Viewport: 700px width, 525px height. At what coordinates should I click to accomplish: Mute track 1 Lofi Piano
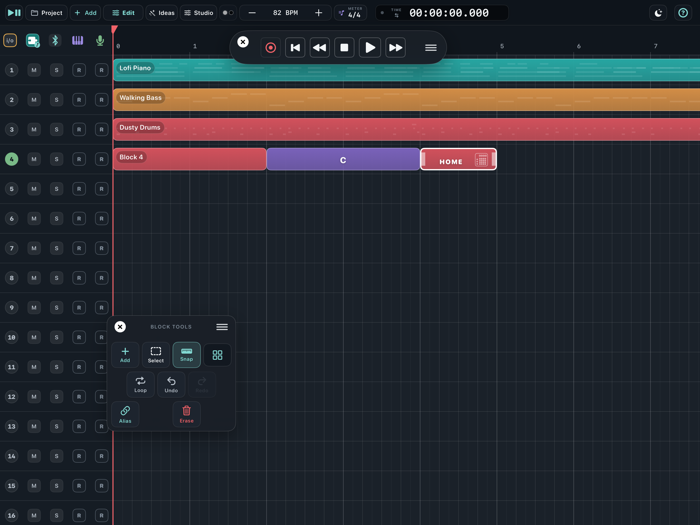[34, 70]
